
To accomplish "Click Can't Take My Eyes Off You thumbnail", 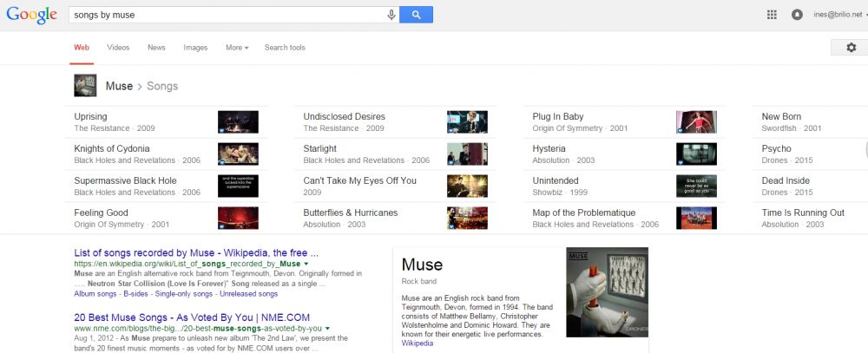I will coord(467,186).
